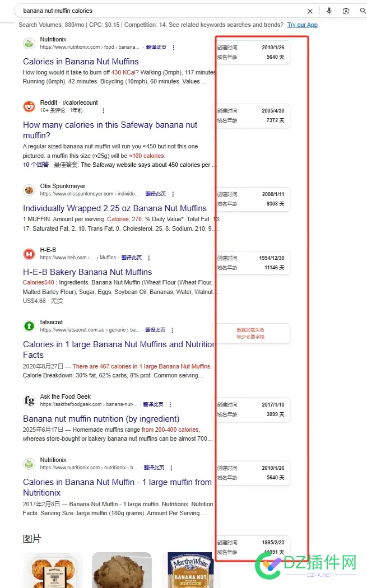The image size is (367, 588).
Task: Start voice search with microphone icon
Action: (329, 11)
